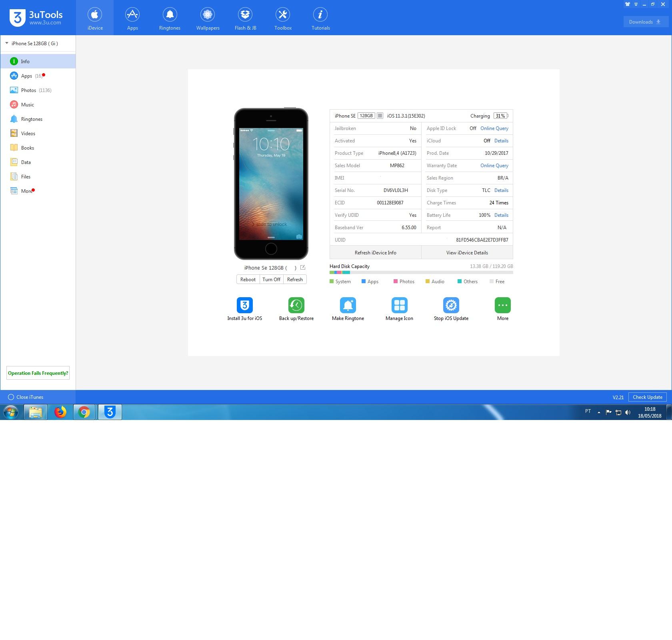Open the Tutorials tab
The height and width of the screenshot is (640, 672).
tap(320, 18)
